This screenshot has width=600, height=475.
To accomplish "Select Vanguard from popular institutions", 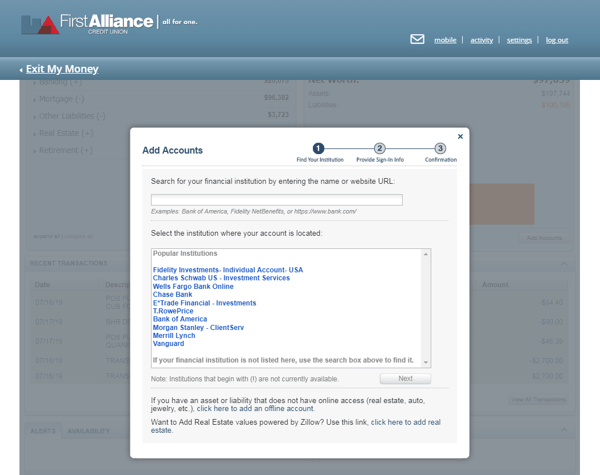I will [x=168, y=343].
